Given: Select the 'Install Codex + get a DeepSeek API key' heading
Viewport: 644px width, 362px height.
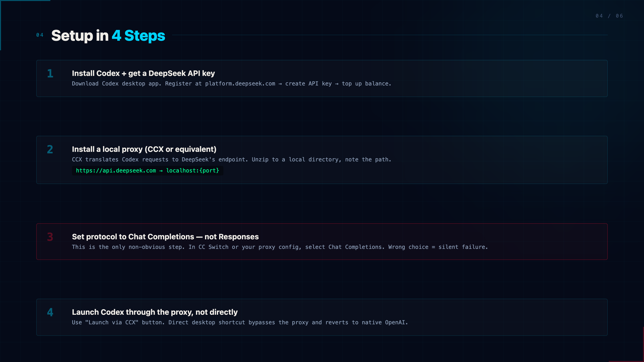Looking at the screenshot, I should pyautogui.click(x=143, y=73).
